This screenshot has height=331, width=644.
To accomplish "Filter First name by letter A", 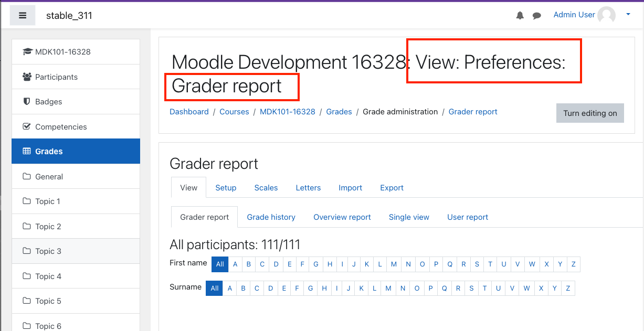I will (x=235, y=264).
